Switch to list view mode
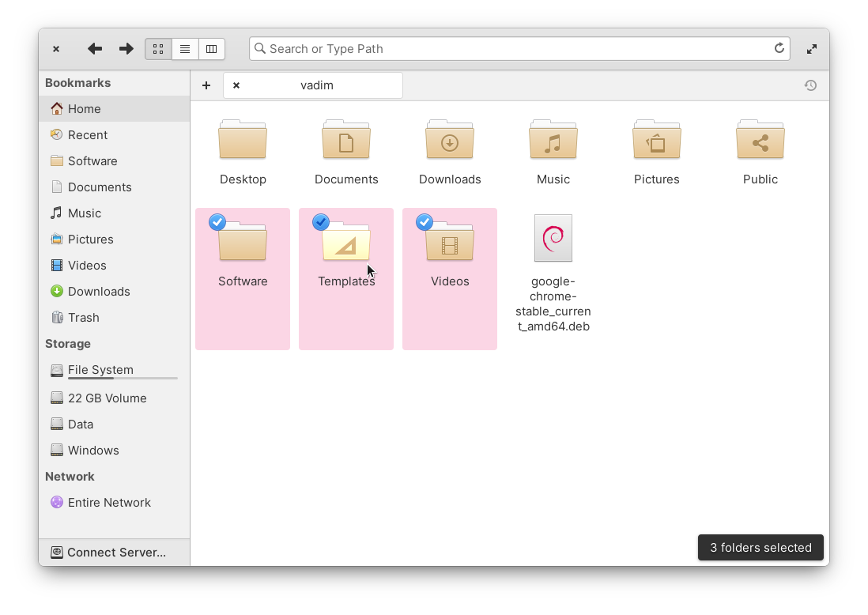Viewport: 868px width, 615px height. click(x=185, y=48)
